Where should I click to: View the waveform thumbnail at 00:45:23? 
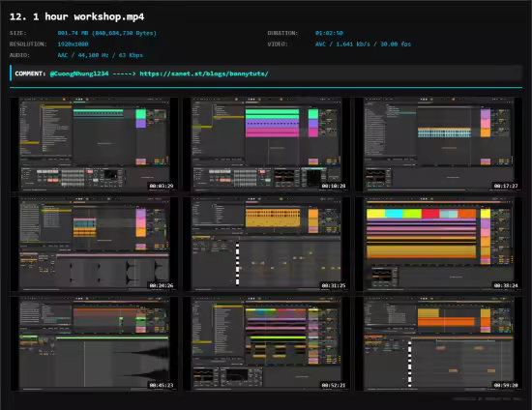click(x=94, y=344)
